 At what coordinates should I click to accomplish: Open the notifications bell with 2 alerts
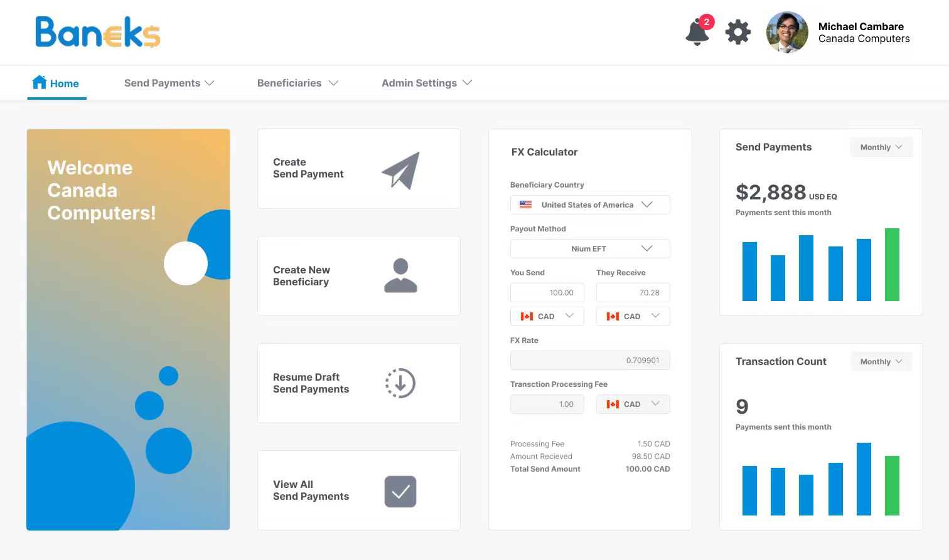pos(697,31)
